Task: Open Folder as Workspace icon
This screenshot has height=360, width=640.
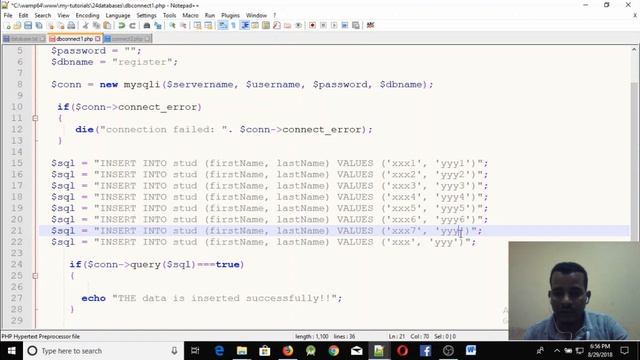Action: [288, 25]
